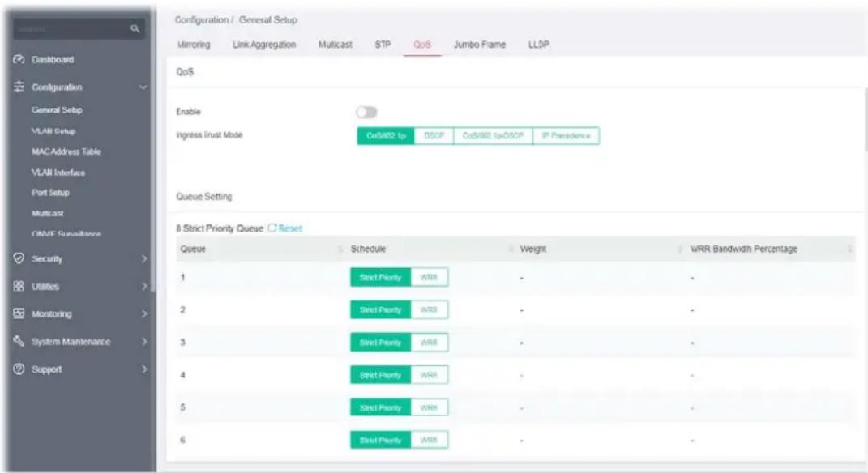
Task: Click the Utilities grid icon
Action: [x=19, y=286]
